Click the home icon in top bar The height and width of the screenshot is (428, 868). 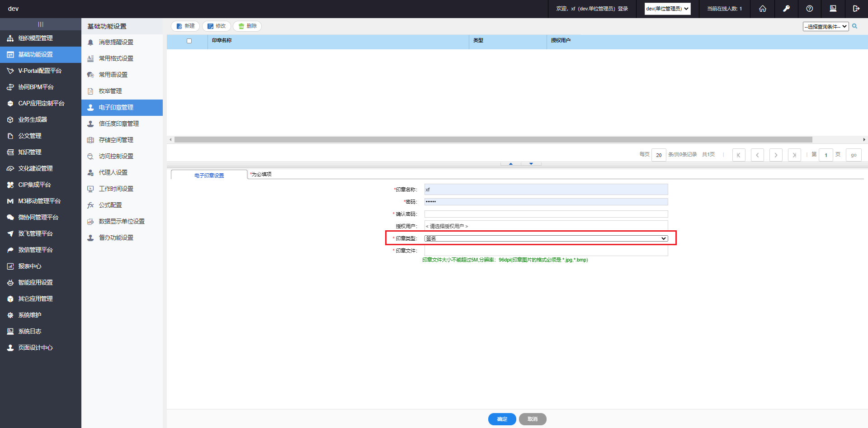coord(763,9)
